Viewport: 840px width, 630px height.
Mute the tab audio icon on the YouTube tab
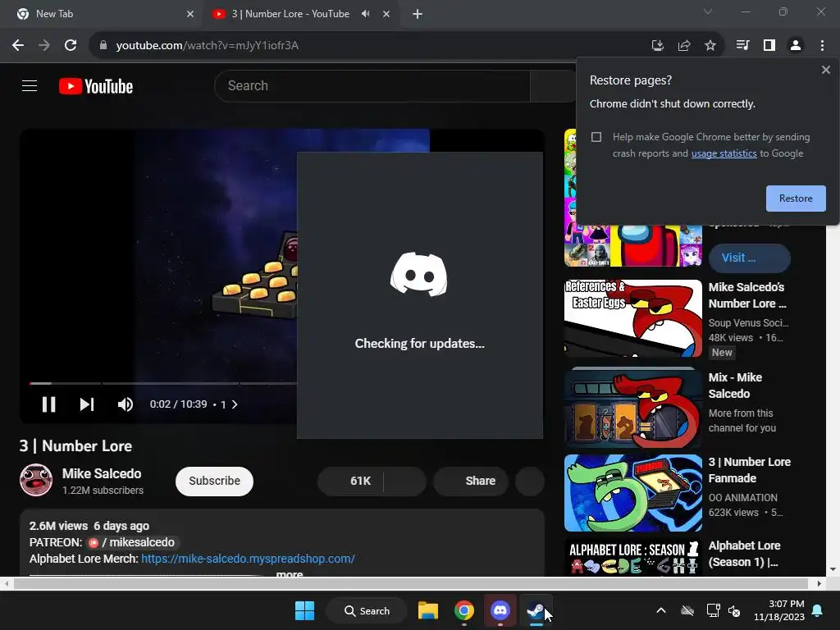tap(366, 14)
